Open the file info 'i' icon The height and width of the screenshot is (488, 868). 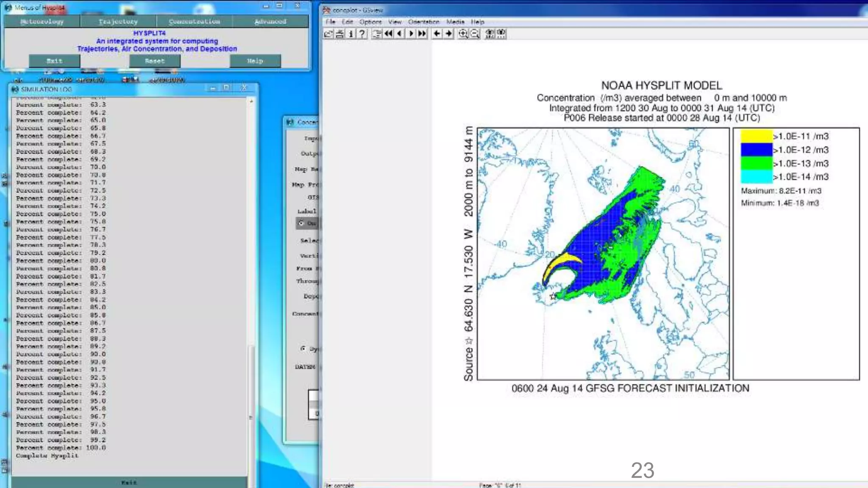pyautogui.click(x=351, y=34)
